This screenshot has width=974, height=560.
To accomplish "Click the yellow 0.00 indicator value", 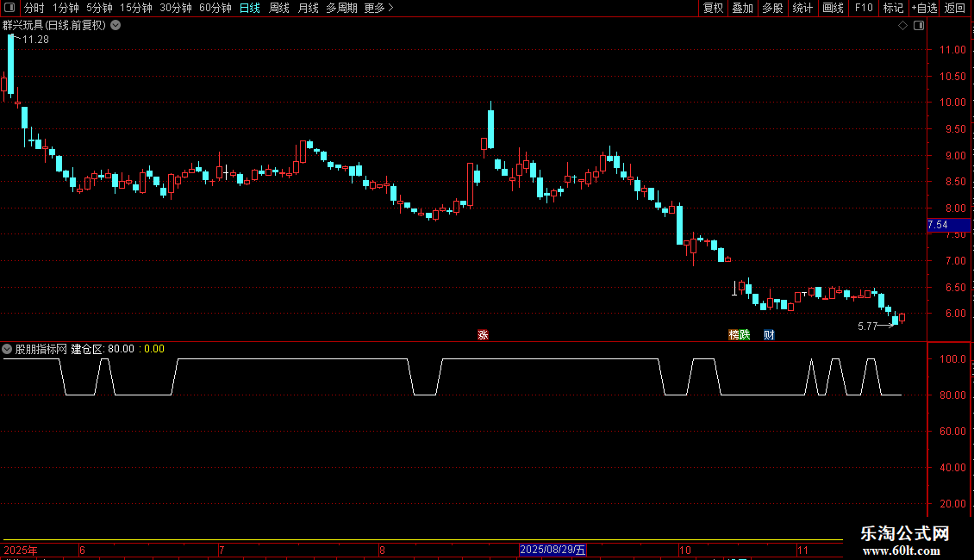I will click(154, 349).
